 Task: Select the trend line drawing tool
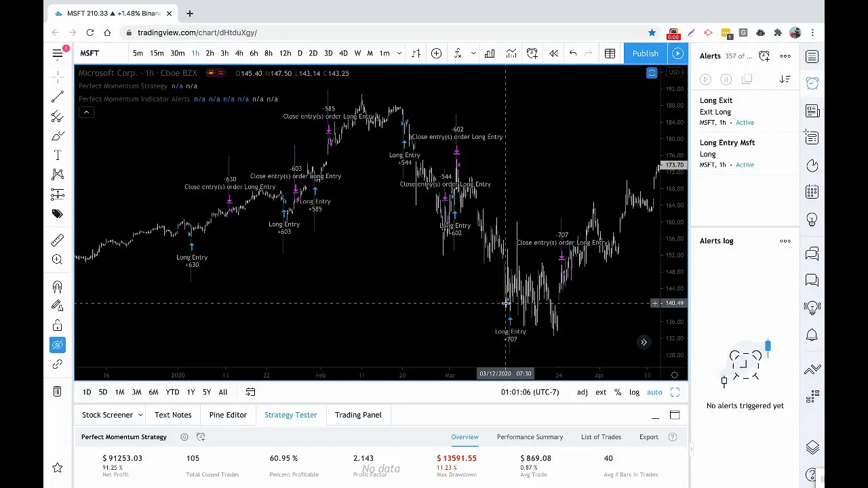[x=58, y=97]
